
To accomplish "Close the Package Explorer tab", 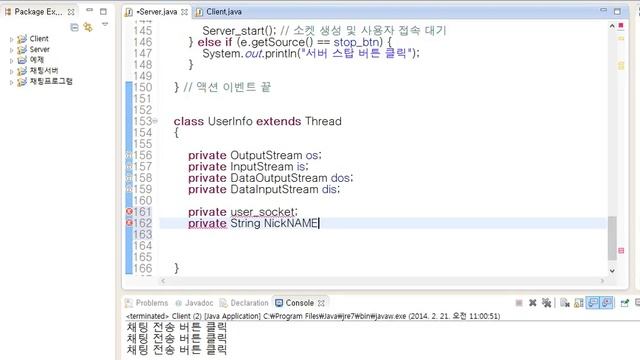I will [71, 12].
